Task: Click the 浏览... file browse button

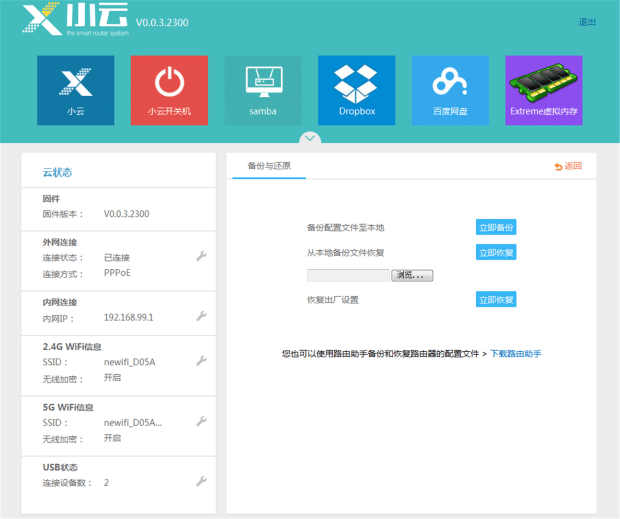Action: click(412, 275)
